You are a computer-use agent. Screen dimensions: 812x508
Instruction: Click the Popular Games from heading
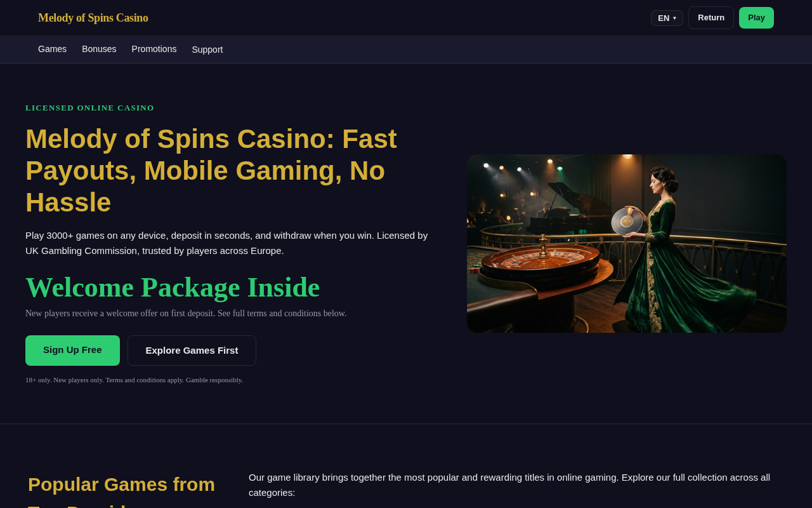pos(122,485)
